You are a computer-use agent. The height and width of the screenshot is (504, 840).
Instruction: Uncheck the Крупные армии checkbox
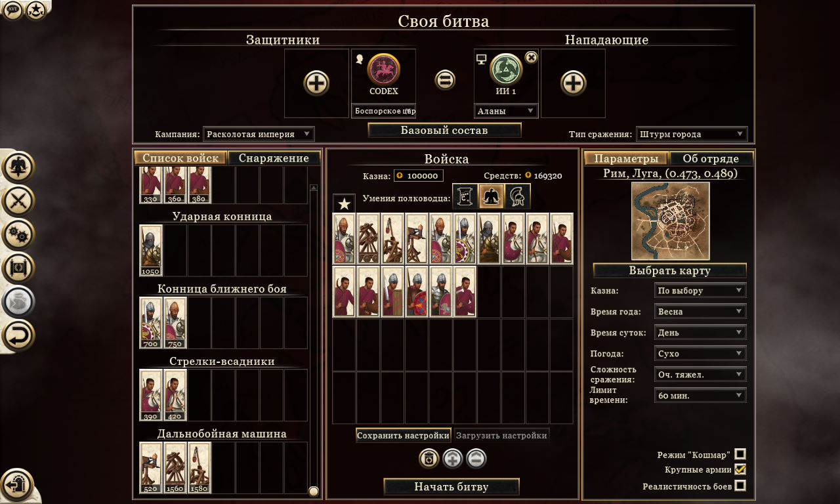point(740,469)
